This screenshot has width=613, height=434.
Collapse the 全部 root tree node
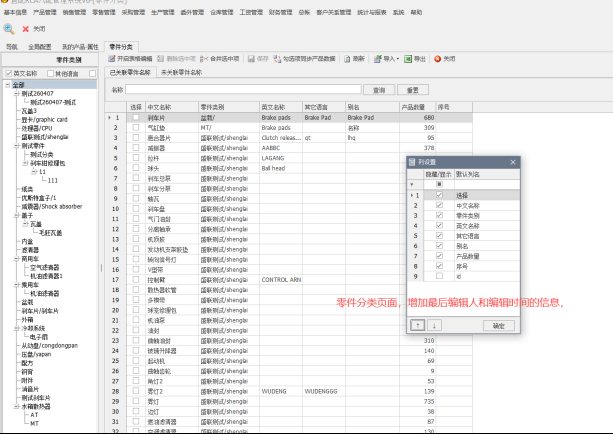click(x=7, y=85)
